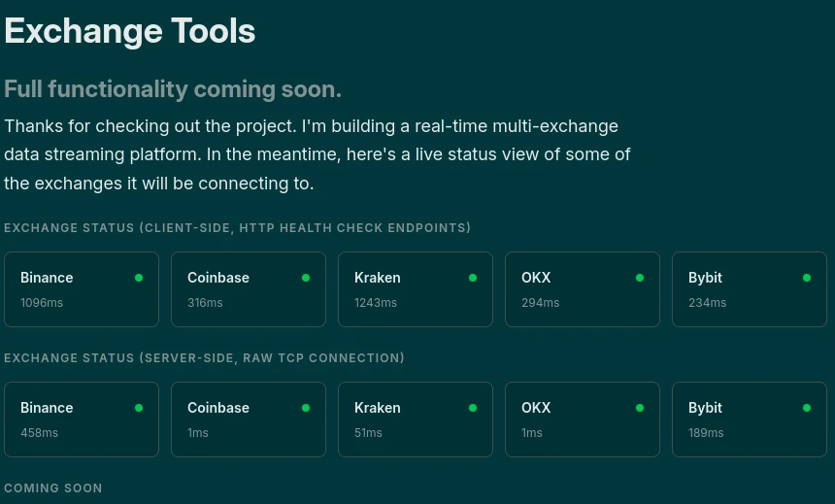835x504 pixels.
Task: Click green status dot on client-side OKX
Action: 640,278
